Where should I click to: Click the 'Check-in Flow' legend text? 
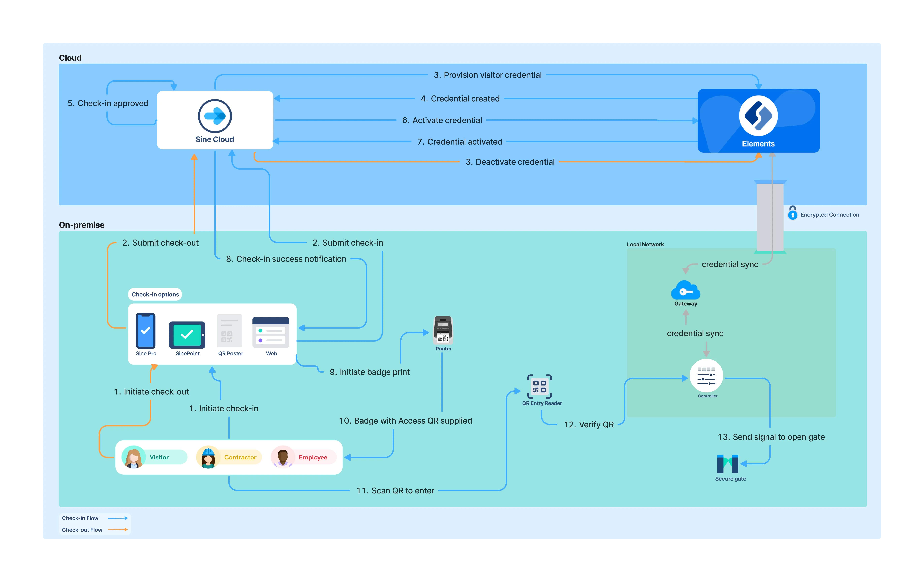pos(80,518)
